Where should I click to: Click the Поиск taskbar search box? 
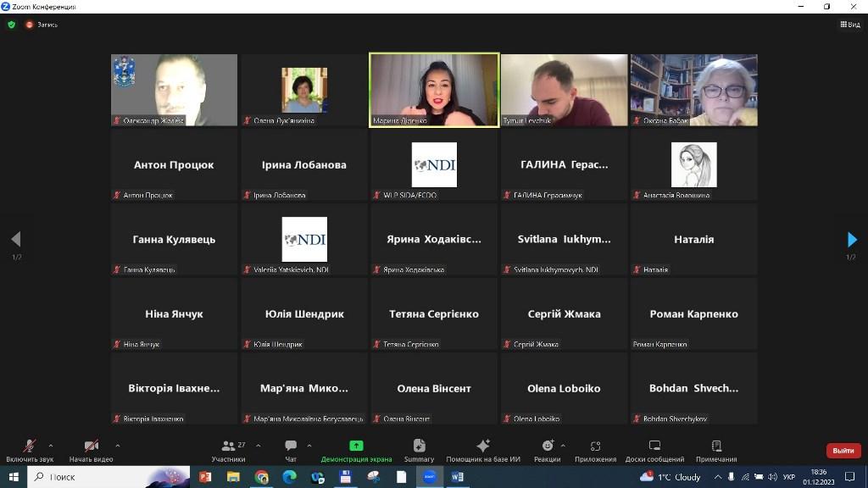pos(108,476)
